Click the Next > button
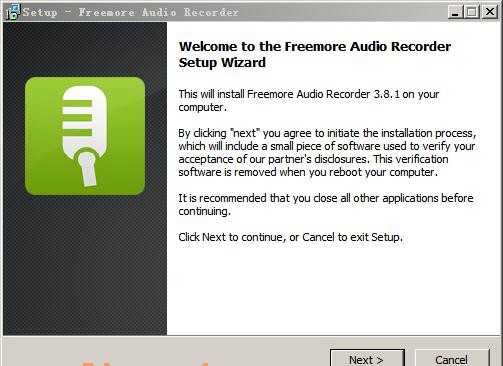This screenshot has height=366, width=503. click(x=367, y=358)
